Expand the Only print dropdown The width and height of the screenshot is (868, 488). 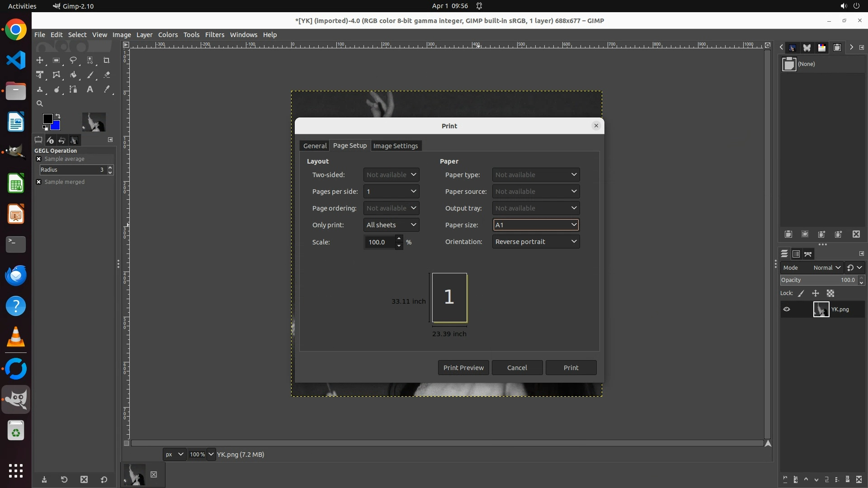click(391, 225)
